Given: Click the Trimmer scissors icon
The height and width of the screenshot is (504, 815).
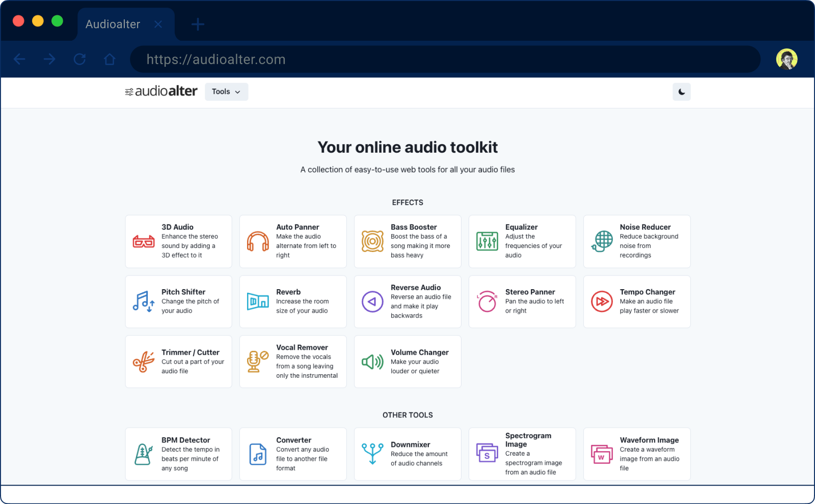Looking at the screenshot, I should 143,361.
